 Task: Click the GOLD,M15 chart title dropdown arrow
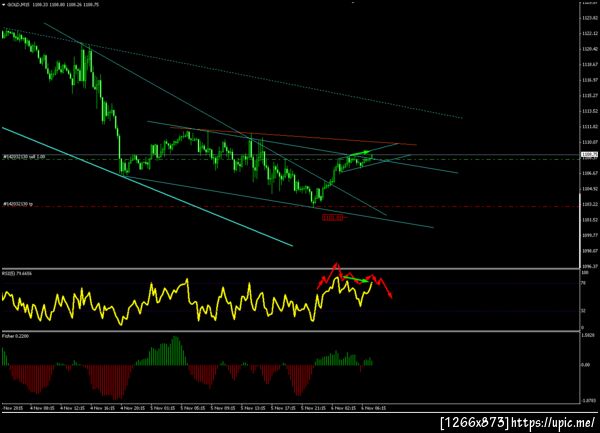pyautogui.click(x=4, y=5)
